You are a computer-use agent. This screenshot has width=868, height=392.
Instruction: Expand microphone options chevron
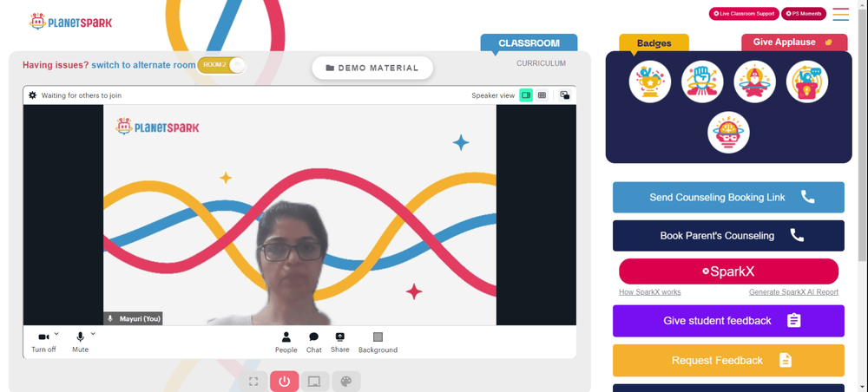pos(93,333)
